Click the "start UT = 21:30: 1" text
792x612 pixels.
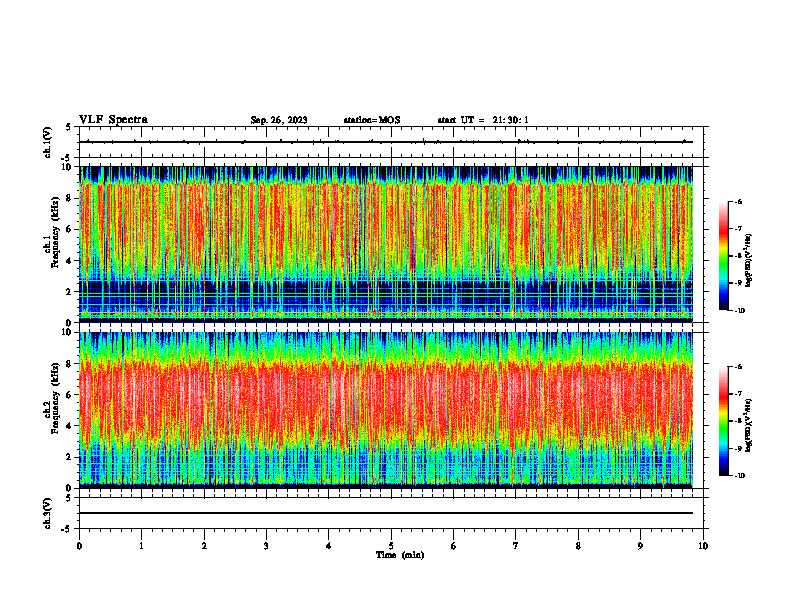pos(483,120)
